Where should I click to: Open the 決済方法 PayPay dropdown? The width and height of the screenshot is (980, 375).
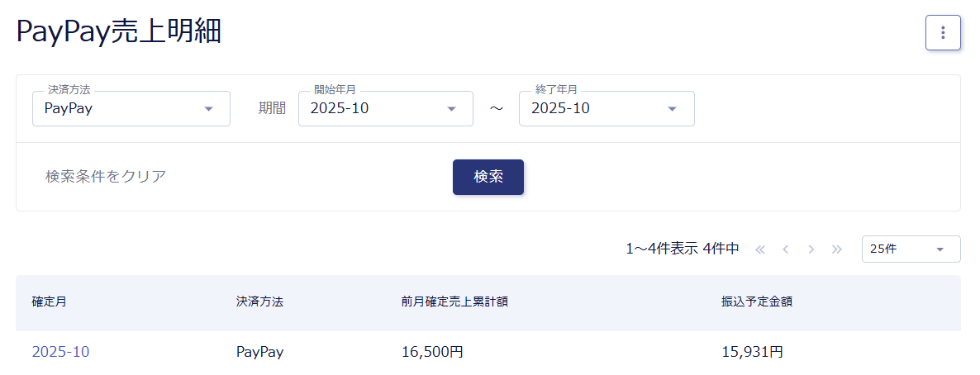(131, 108)
